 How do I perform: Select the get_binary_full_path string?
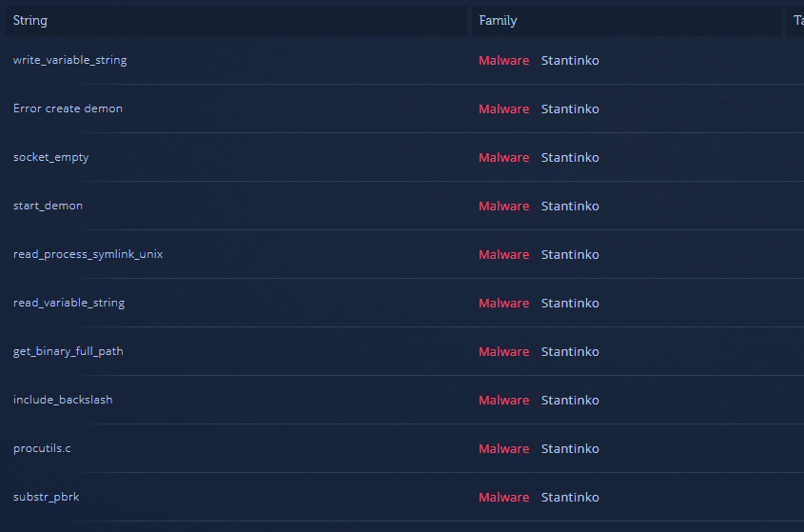click(x=69, y=351)
